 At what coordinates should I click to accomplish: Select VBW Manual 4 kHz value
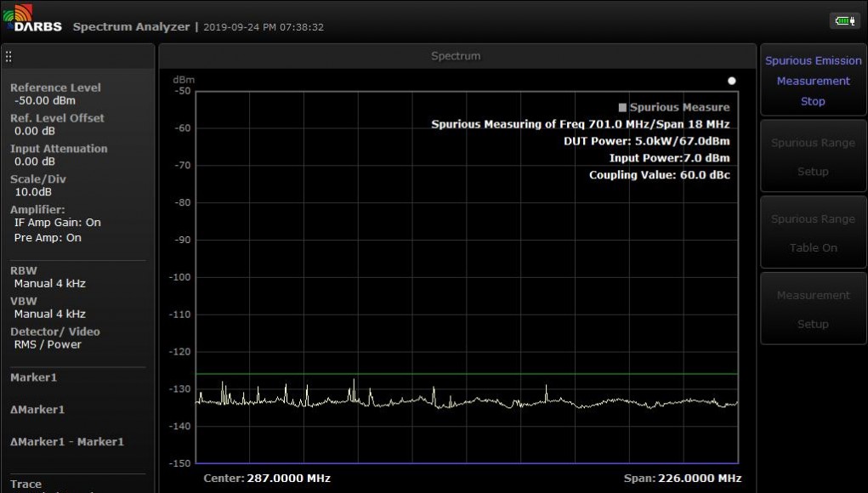coord(50,314)
